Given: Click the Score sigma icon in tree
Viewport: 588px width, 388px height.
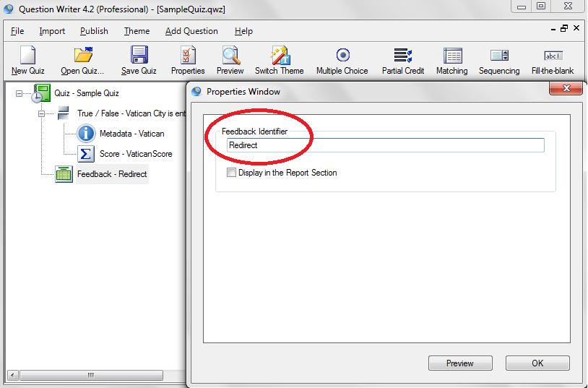Looking at the screenshot, I should coord(86,154).
